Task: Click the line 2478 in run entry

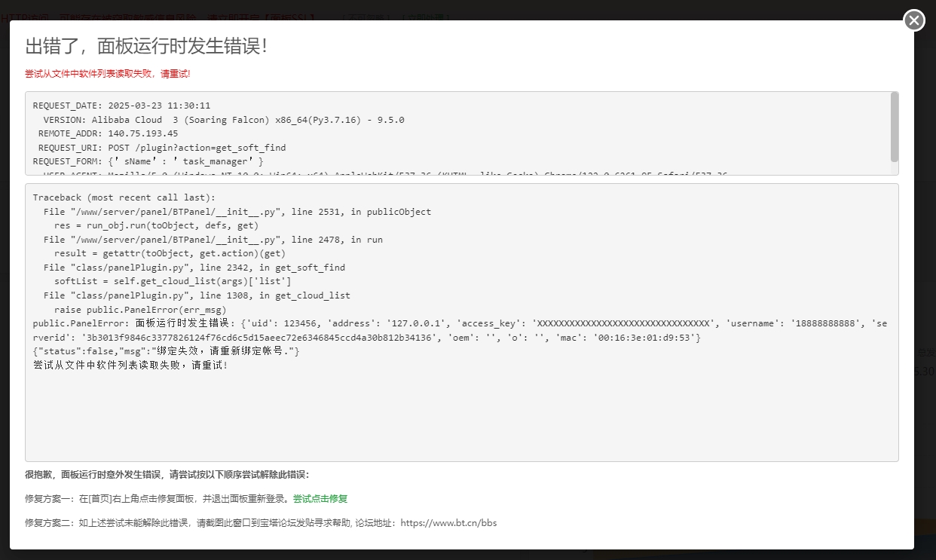Action: point(213,240)
